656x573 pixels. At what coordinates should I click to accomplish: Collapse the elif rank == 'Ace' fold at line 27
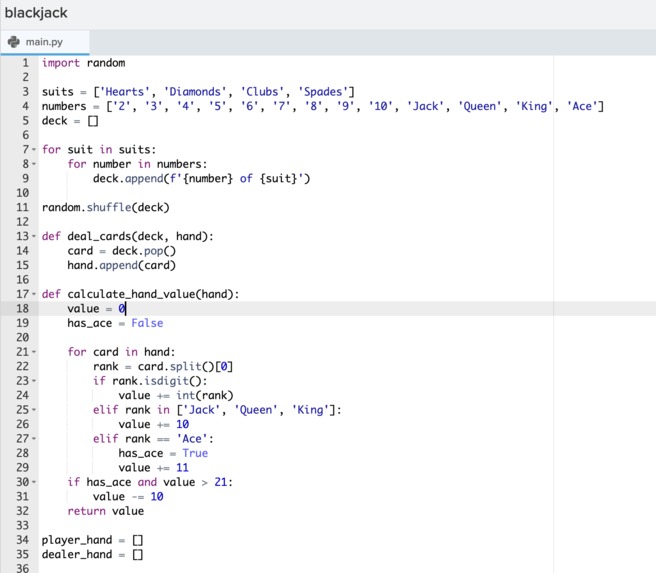34,439
